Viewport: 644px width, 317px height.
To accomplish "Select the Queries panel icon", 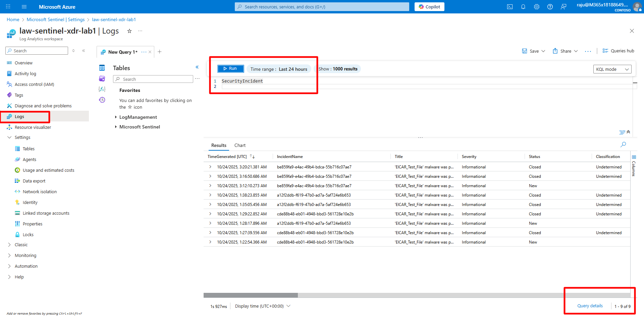I will pyautogui.click(x=102, y=78).
